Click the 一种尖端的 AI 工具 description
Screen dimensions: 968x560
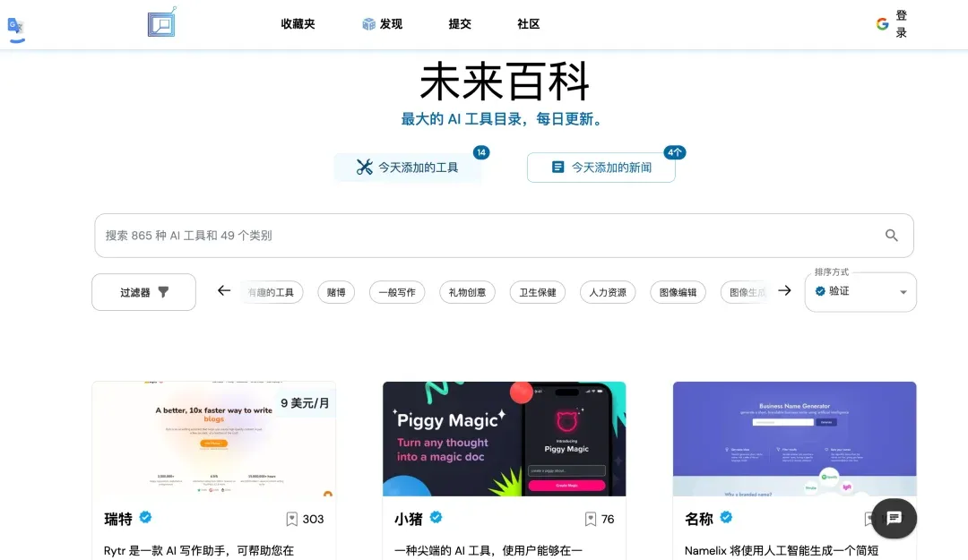488,550
